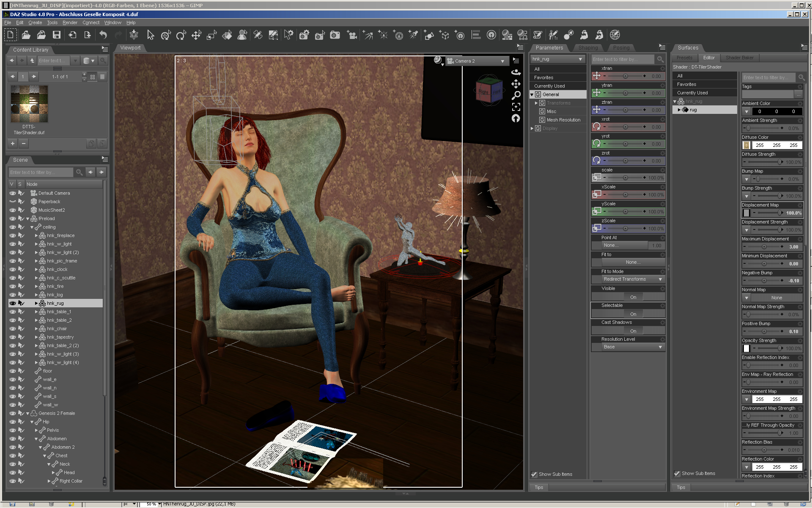Image resolution: width=812 pixels, height=508 pixels.
Task: Click the viewport zoom magnifier icon
Action: [516, 96]
